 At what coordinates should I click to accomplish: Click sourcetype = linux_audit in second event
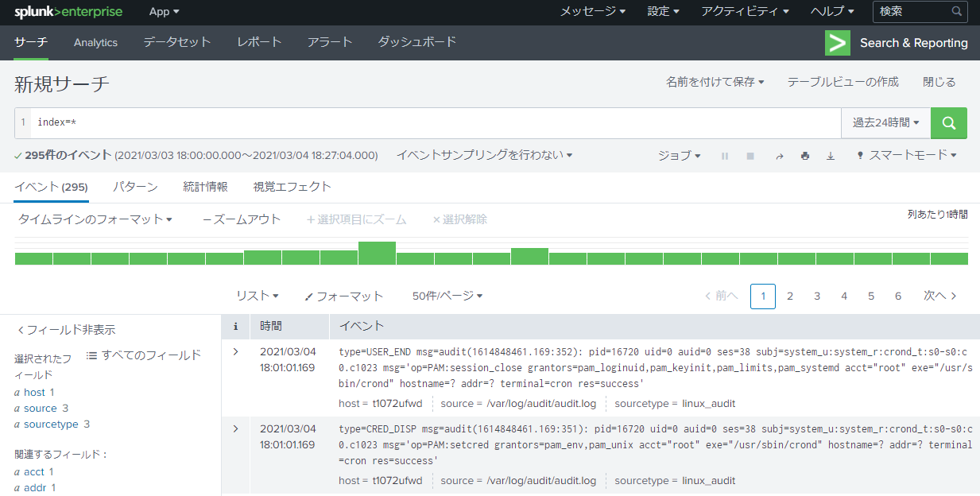click(x=675, y=481)
